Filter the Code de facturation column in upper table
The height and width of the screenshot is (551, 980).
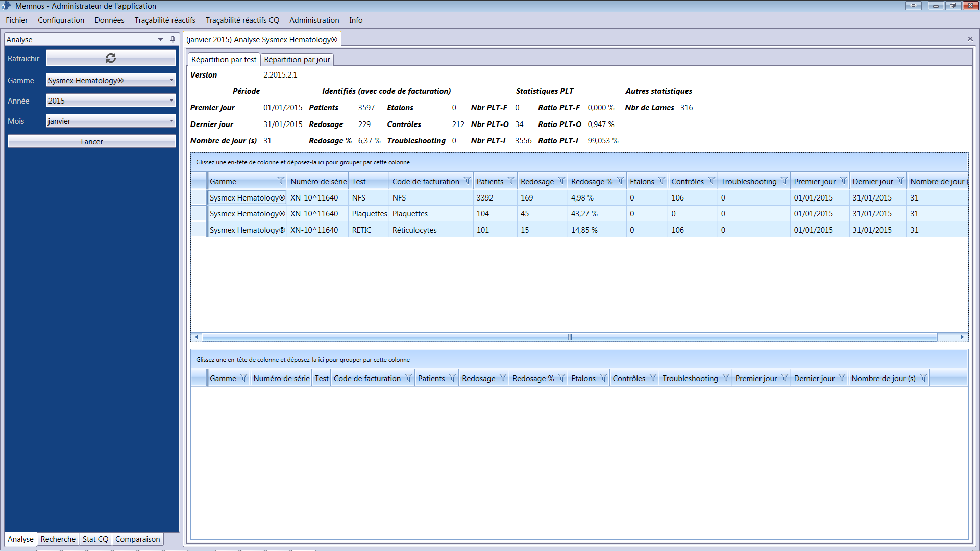[467, 181]
